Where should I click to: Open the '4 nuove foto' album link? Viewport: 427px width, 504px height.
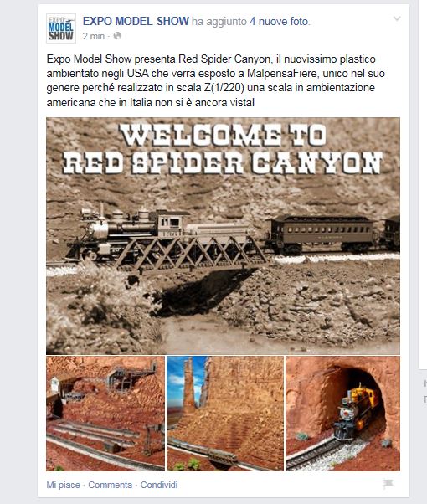280,22
